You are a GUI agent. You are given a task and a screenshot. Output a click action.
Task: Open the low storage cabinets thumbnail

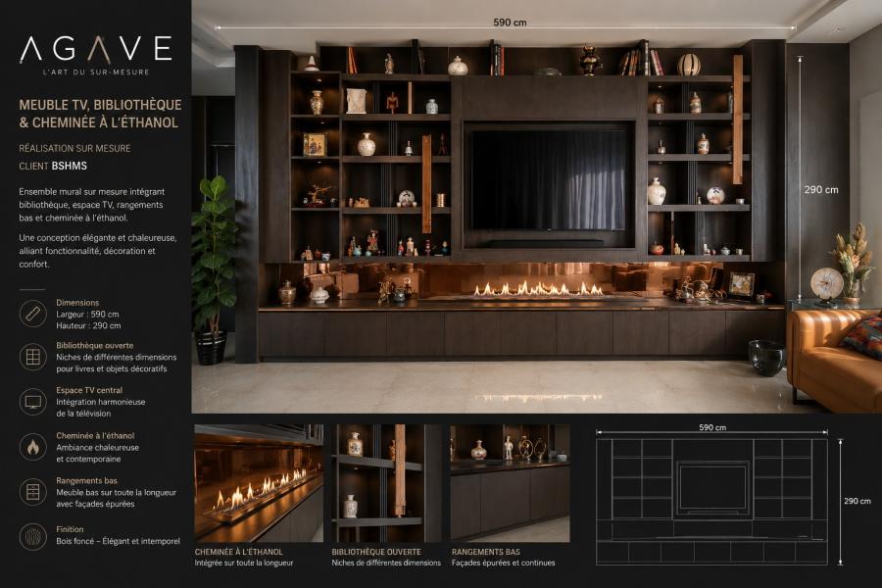point(510,483)
